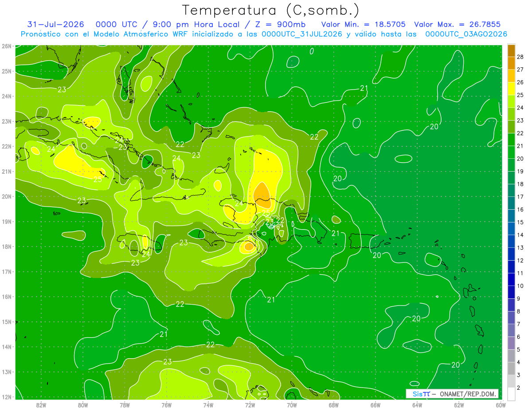Click the color bar label 28
The image size is (532, 411).
click(x=520, y=56)
